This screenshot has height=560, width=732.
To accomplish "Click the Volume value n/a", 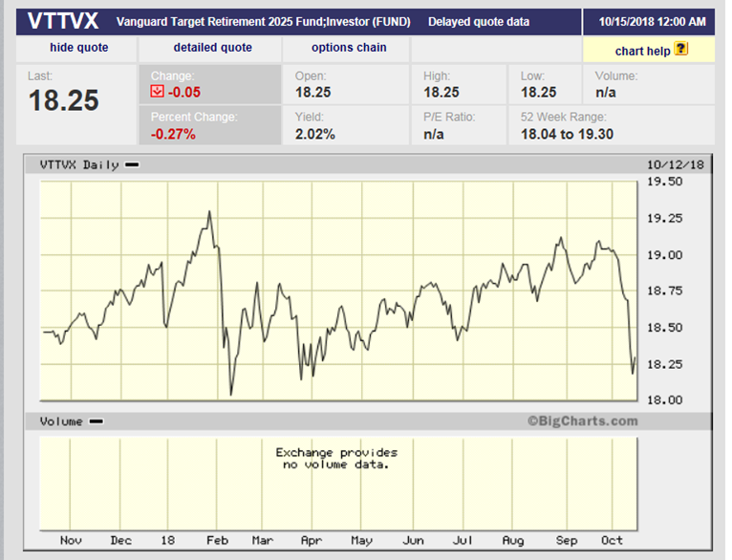I will pyautogui.click(x=606, y=93).
